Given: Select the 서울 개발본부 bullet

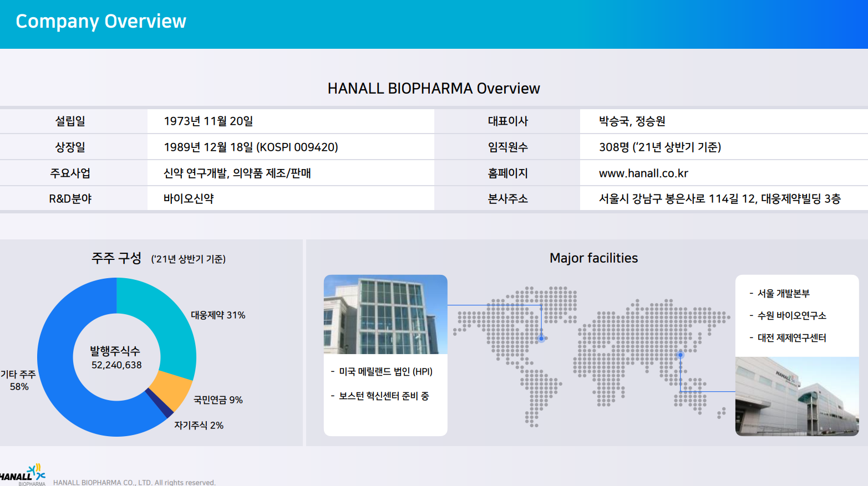Looking at the screenshot, I should [x=779, y=293].
